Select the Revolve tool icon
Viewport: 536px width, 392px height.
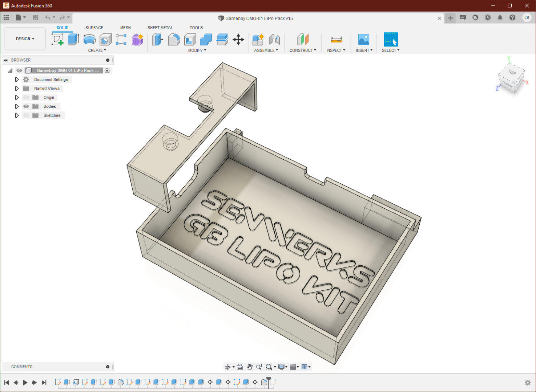(89, 40)
